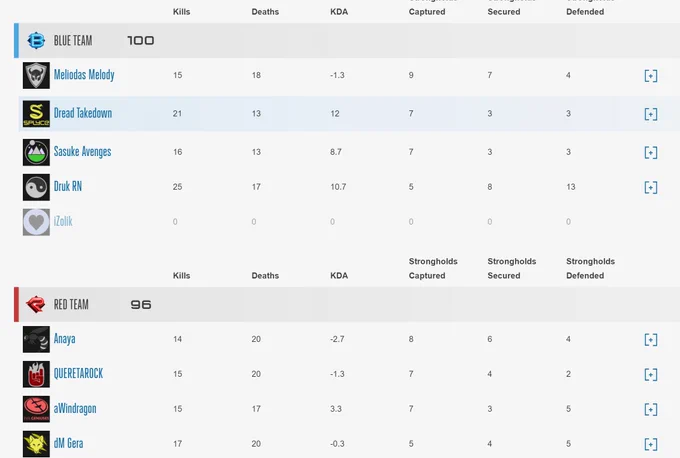Open the Meliodas Melody player profile link

coord(84,75)
